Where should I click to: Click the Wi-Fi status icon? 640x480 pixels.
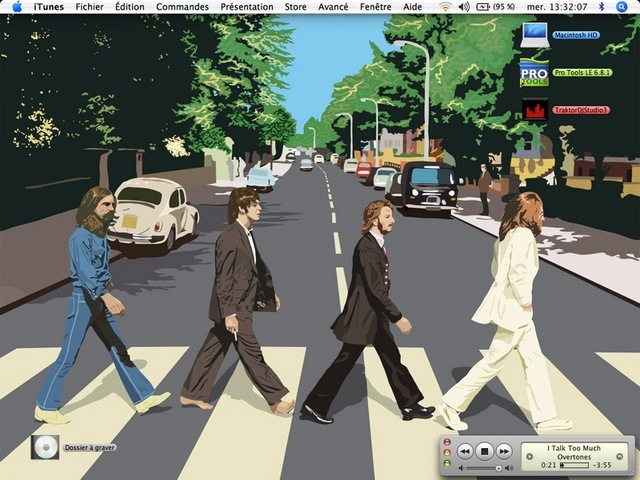(x=445, y=7)
